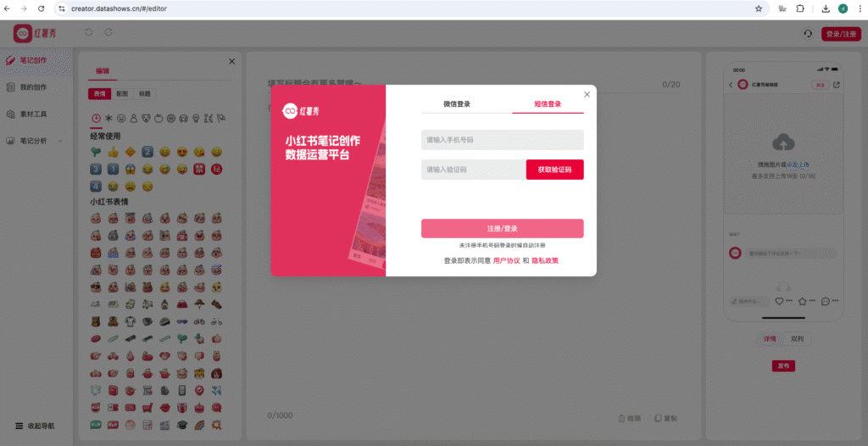Bookmark the page with the browser star
The width and height of the screenshot is (868, 446).
coord(759,8)
